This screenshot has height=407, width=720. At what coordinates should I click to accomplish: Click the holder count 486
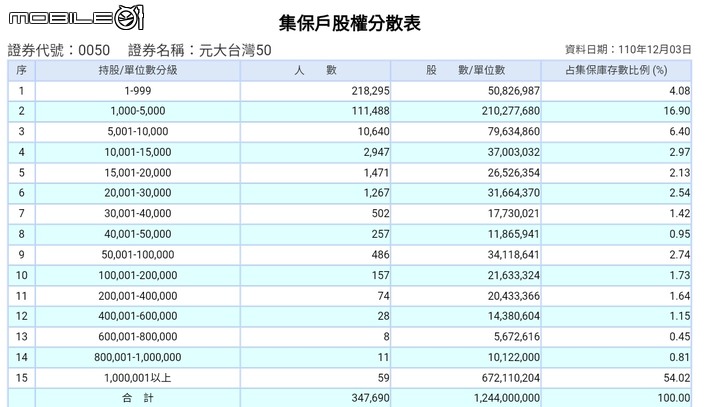click(381, 255)
